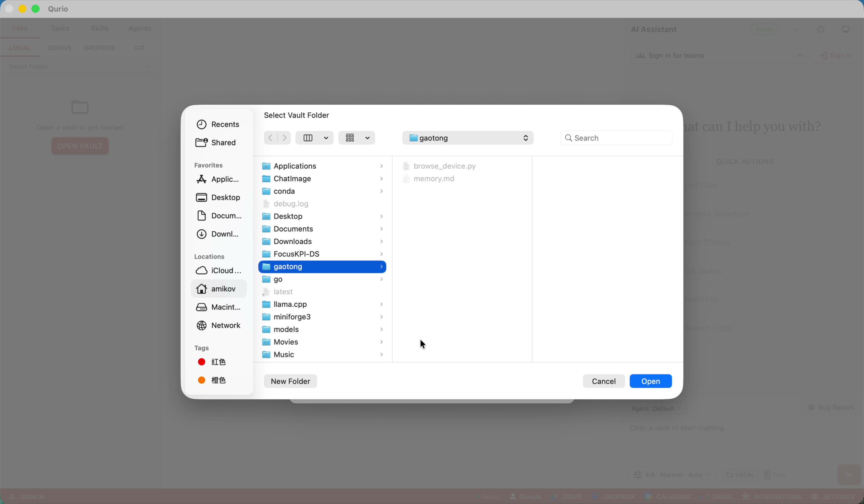The image size is (864, 504).
Task: Select the amikov home location
Action: [x=223, y=289]
